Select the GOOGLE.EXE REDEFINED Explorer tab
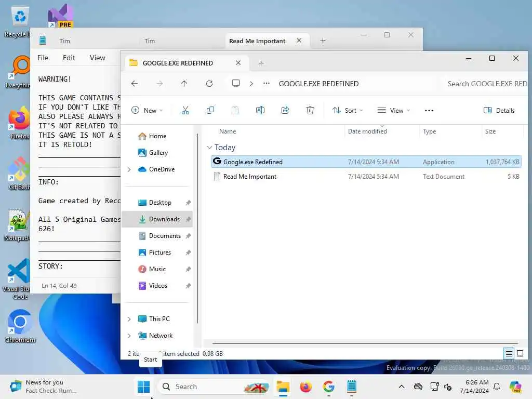This screenshot has width=532, height=399. 178,63
